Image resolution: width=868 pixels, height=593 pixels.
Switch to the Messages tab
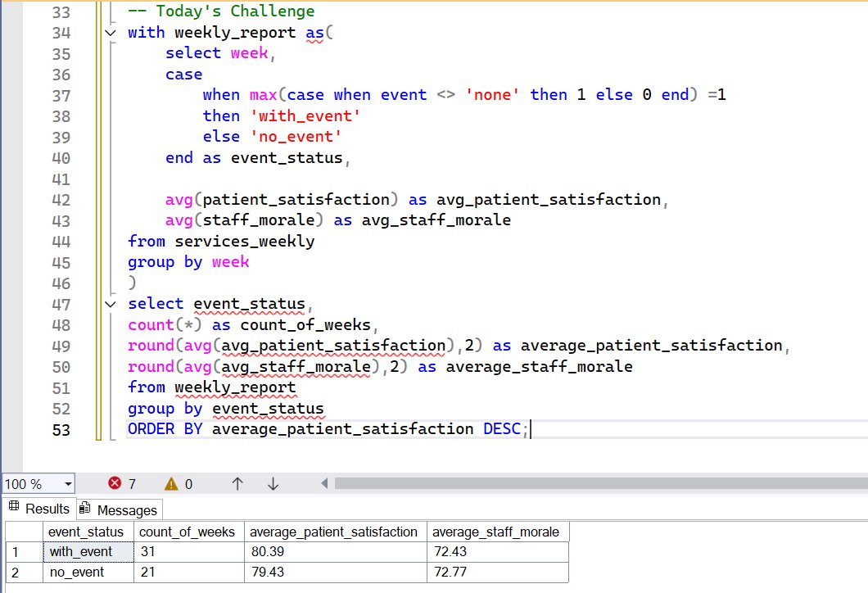point(119,509)
